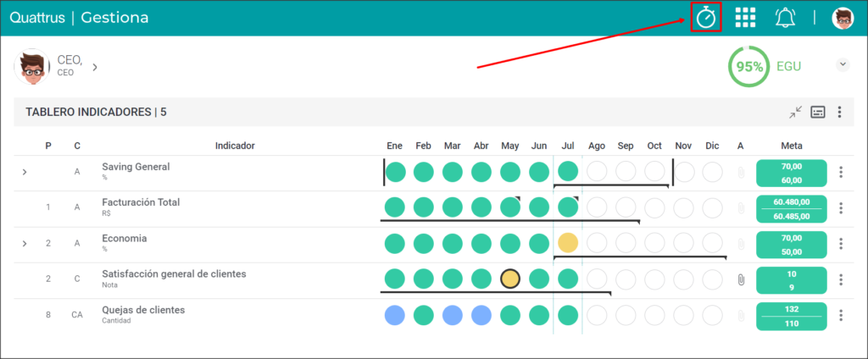Toggle the card view icon
Viewport: 868px width, 359px height.
tap(818, 113)
